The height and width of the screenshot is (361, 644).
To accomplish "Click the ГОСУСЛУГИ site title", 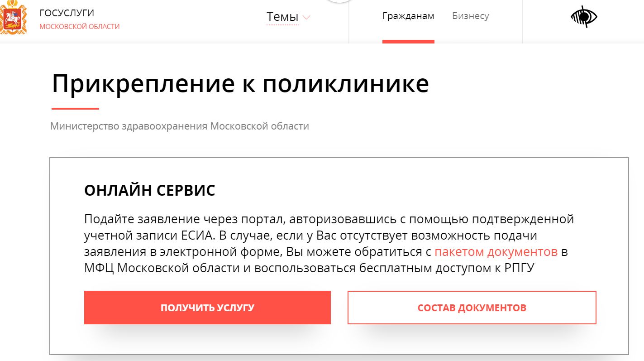I will [67, 13].
